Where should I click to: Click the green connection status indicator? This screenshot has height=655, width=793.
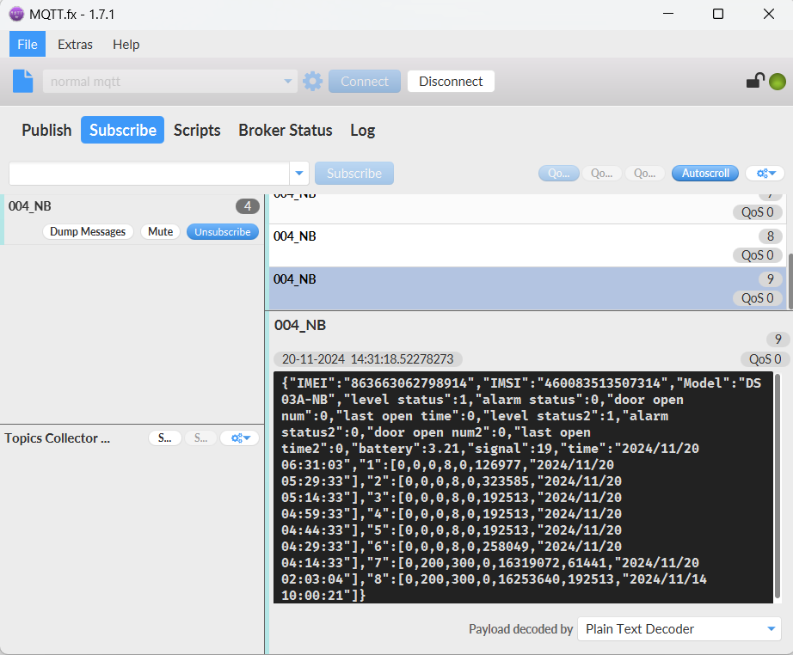click(x=777, y=81)
